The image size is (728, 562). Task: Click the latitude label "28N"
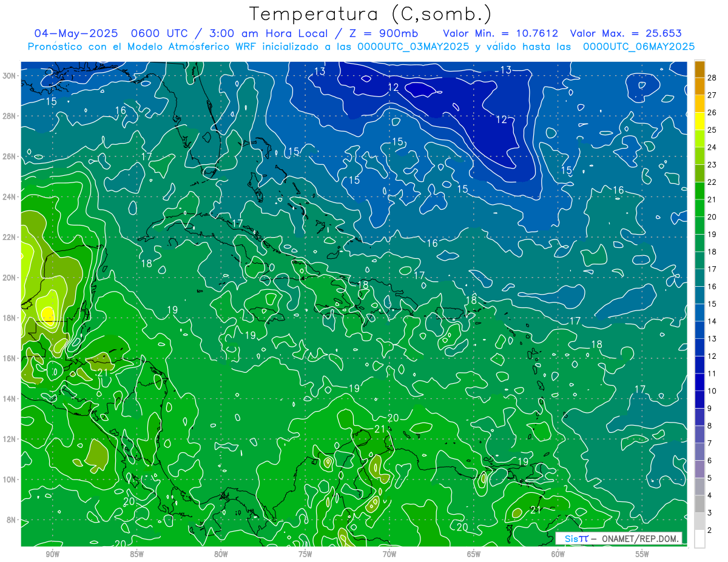pyautogui.click(x=8, y=116)
